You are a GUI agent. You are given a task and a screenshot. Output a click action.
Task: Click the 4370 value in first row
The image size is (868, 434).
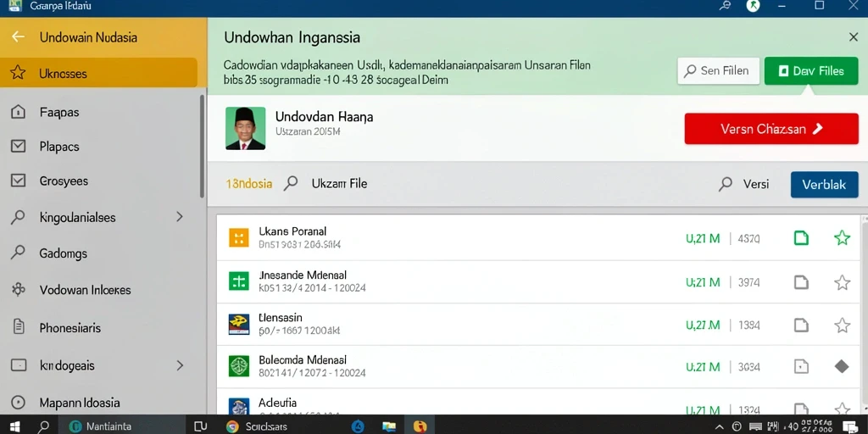click(x=748, y=239)
